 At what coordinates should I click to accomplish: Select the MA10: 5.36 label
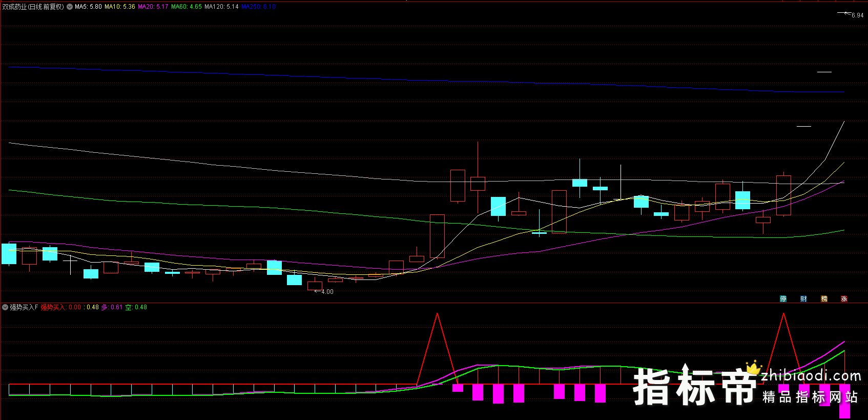pyautogui.click(x=120, y=7)
